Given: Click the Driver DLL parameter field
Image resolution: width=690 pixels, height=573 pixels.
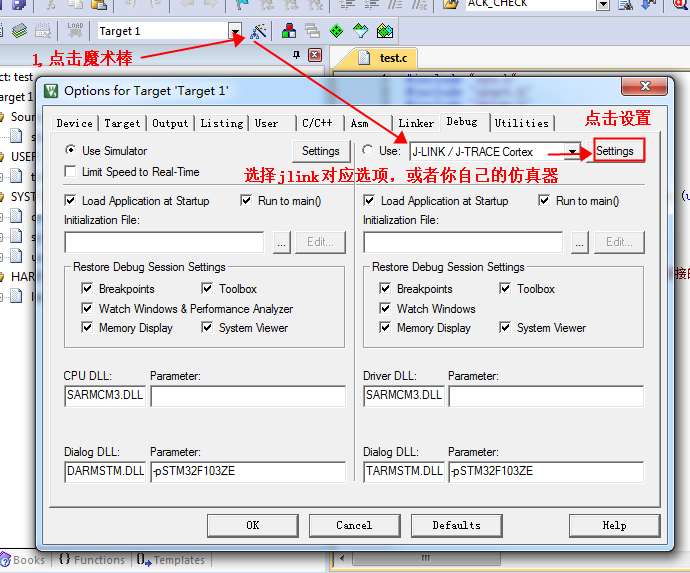Looking at the screenshot, I should pos(546,396).
